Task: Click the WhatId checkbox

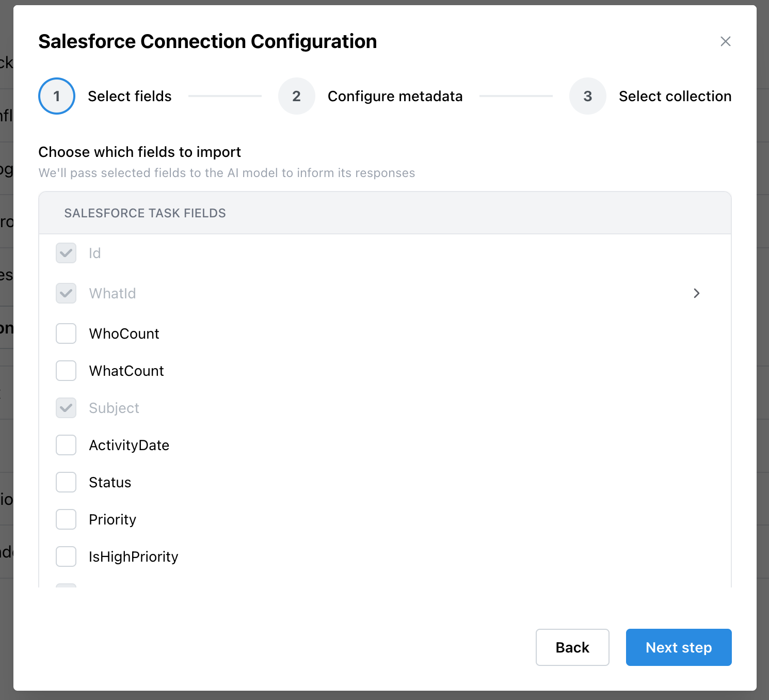Action: [x=66, y=293]
